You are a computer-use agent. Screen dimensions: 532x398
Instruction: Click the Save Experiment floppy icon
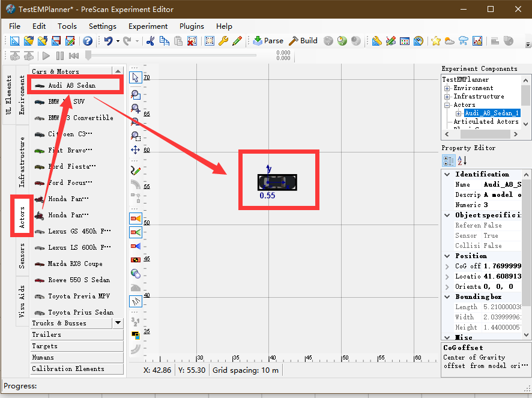coord(56,41)
